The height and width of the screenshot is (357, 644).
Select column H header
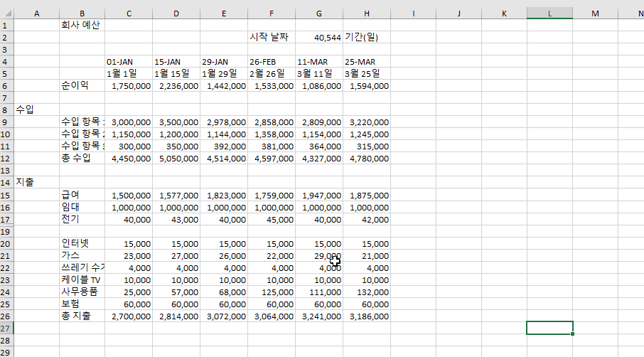tap(366, 13)
